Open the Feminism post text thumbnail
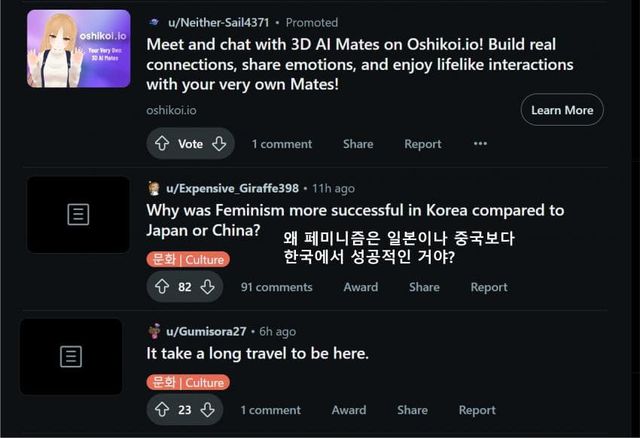Screen dimensions: 640x438 (x=78, y=214)
